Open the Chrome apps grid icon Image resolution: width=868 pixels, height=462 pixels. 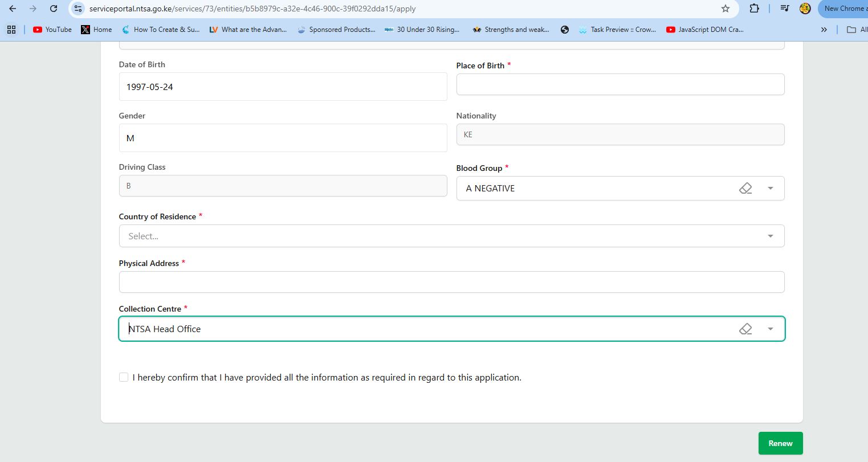point(11,30)
